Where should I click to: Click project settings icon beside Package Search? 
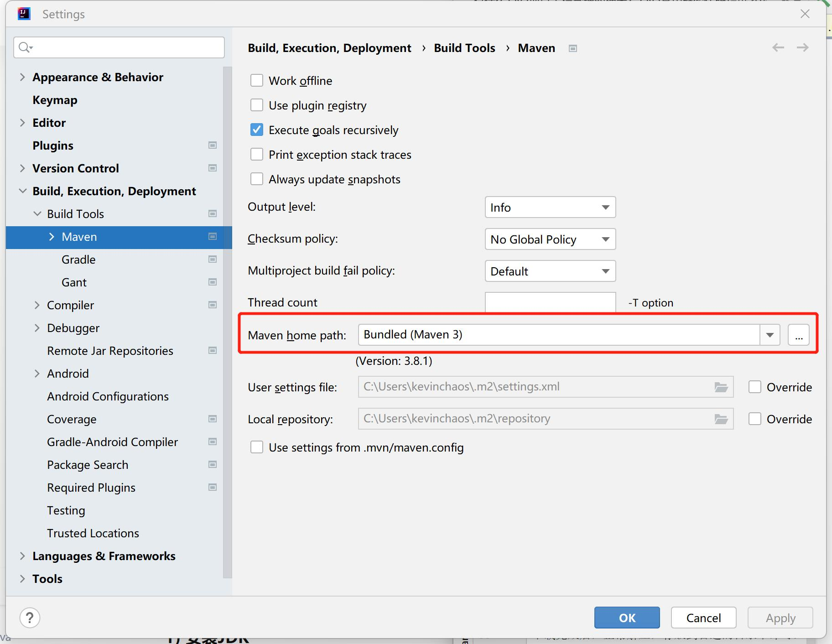tap(212, 464)
